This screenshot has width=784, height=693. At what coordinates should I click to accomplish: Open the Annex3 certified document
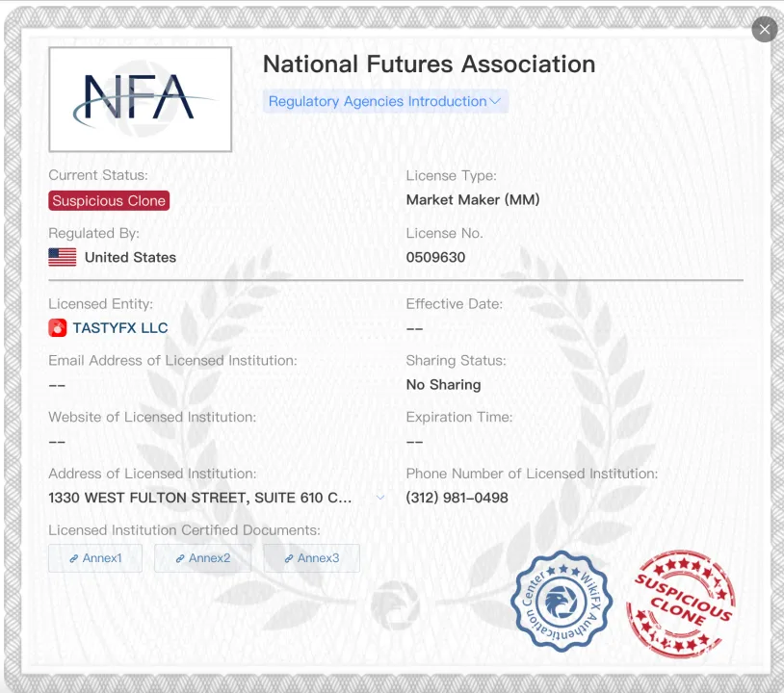click(311, 558)
